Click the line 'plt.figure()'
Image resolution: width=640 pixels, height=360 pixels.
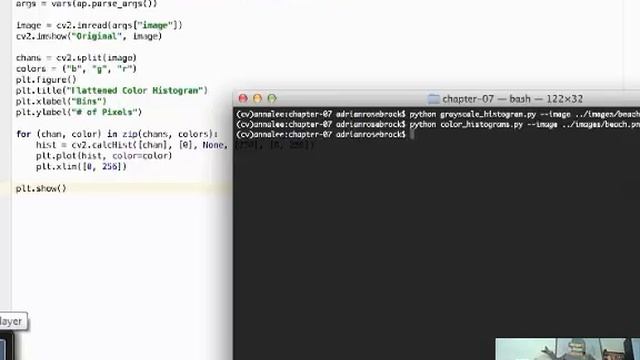46,80
